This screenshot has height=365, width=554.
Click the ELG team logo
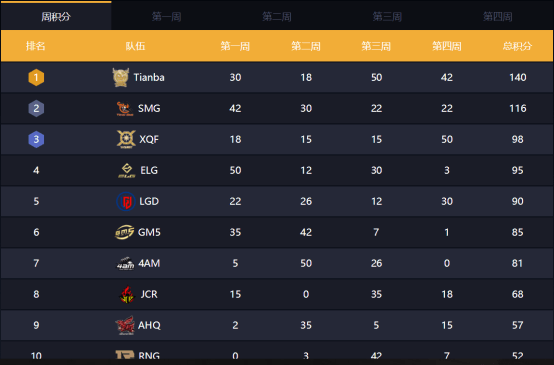tap(127, 170)
